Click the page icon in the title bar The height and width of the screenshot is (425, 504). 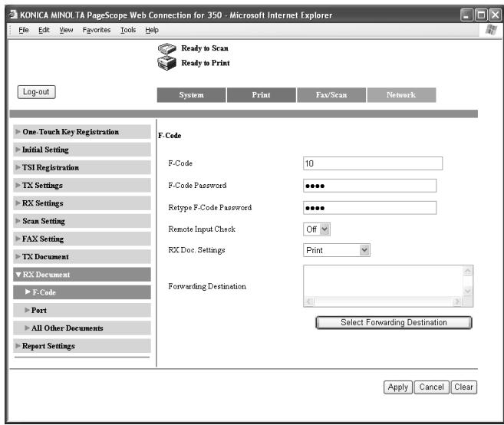click(x=13, y=15)
